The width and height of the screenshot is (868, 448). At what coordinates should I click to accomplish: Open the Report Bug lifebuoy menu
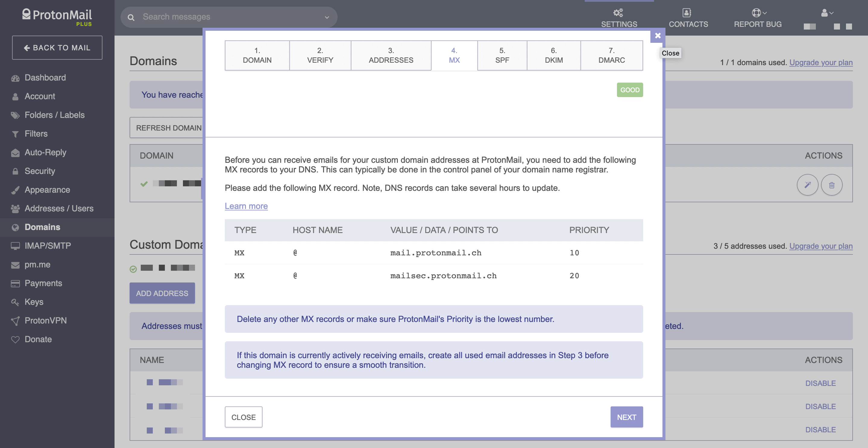(x=759, y=13)
